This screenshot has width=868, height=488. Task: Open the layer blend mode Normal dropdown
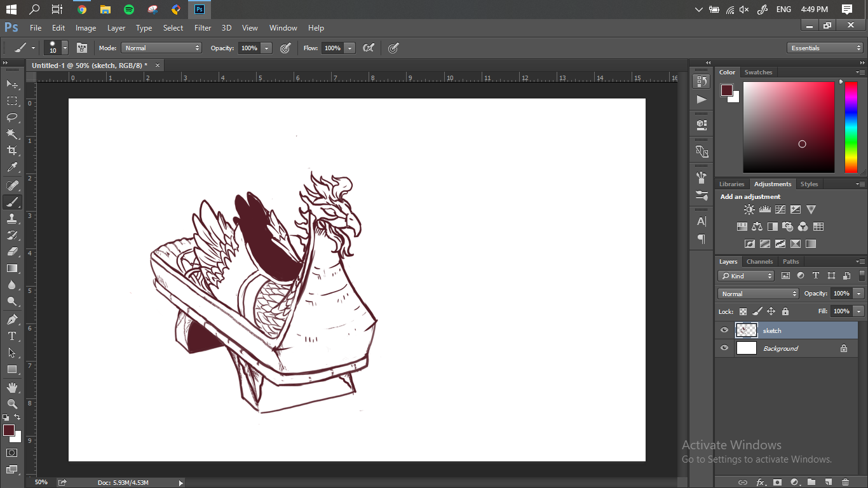[758, 294]
